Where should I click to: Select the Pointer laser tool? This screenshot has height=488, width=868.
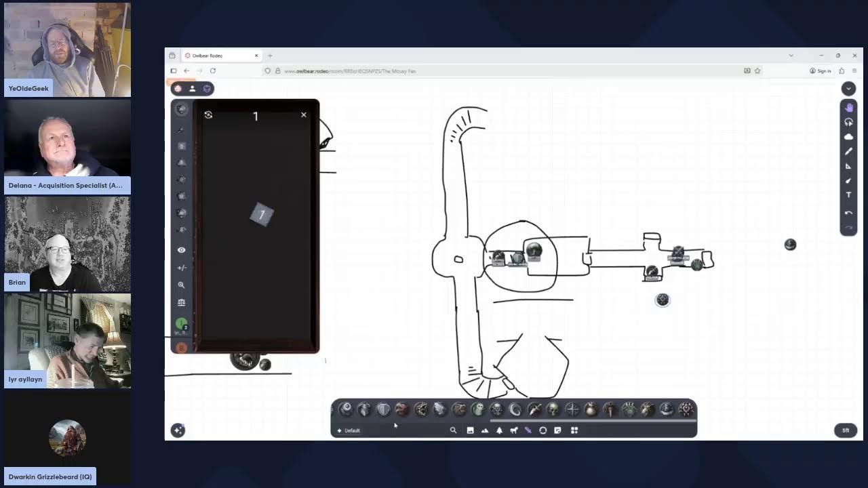pos(848,181)
